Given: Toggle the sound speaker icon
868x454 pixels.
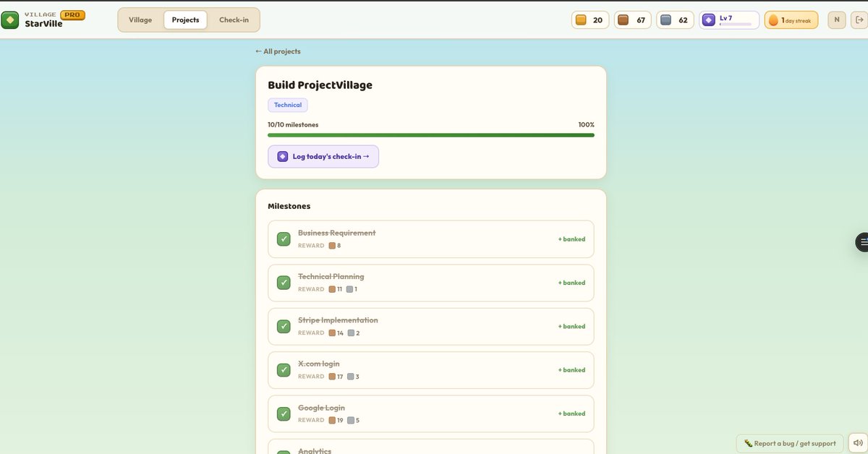Looking at the screenshot, I should pos(857,443).
